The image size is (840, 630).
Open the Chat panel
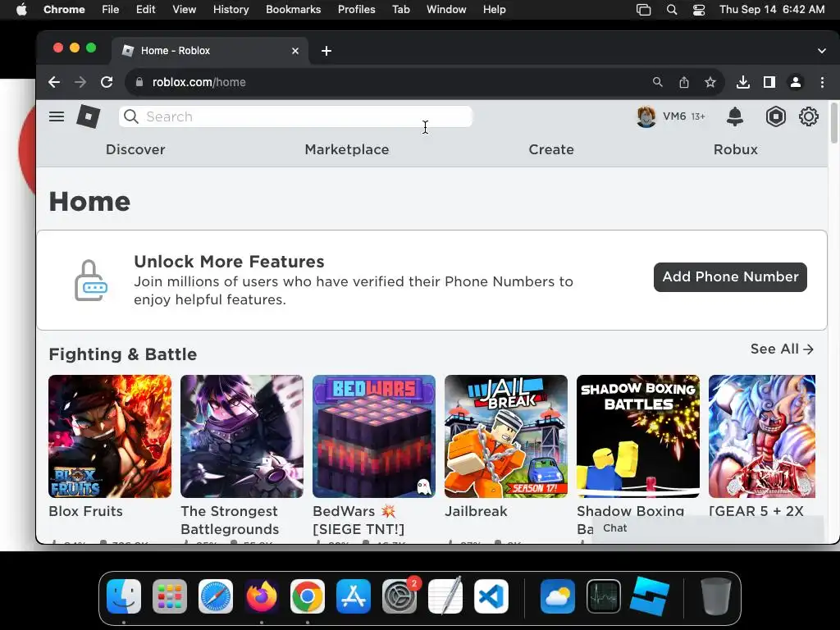[x=707, y=528]
